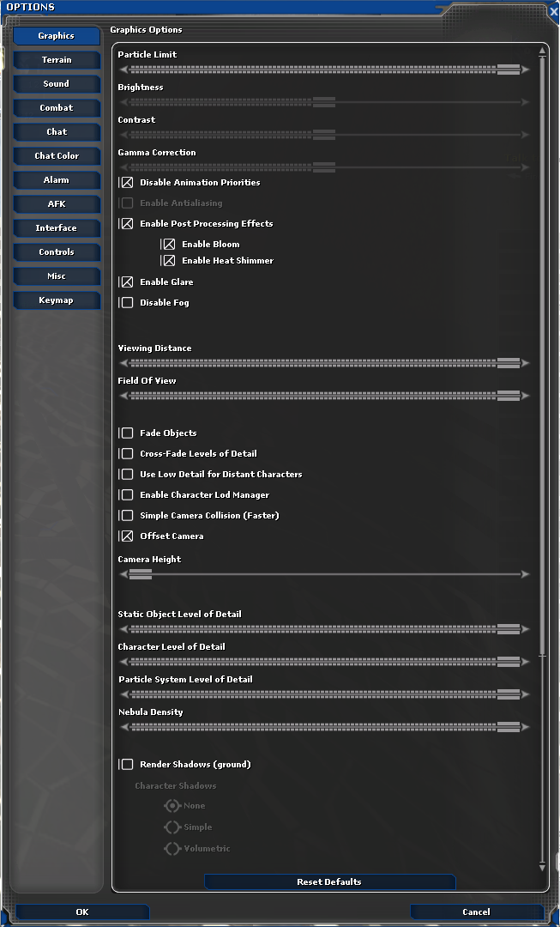560x927 pixels.
Task: Enable Character Lod Manager checkbox
Action: pos(127,495)
